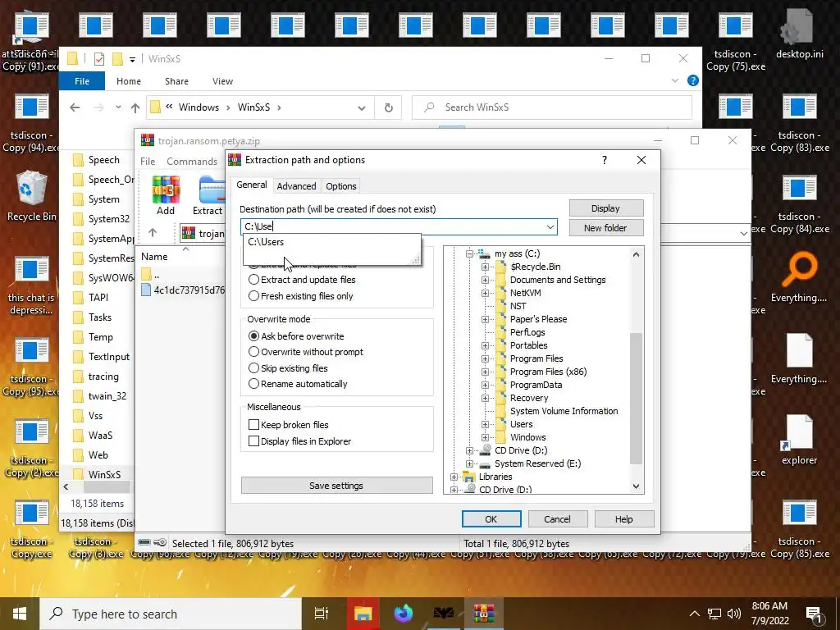
Task: Click the dialog help question mark
Action: click(x=605, y=160)
